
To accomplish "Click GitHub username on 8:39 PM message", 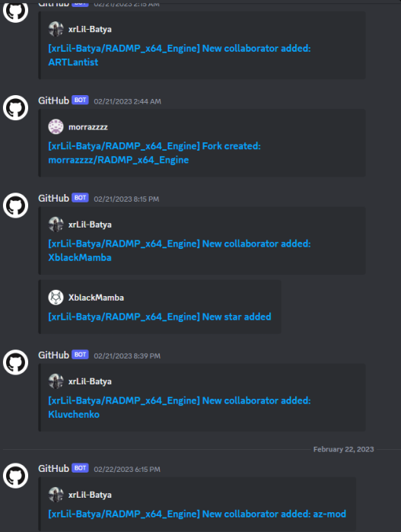I will point(53,355).
